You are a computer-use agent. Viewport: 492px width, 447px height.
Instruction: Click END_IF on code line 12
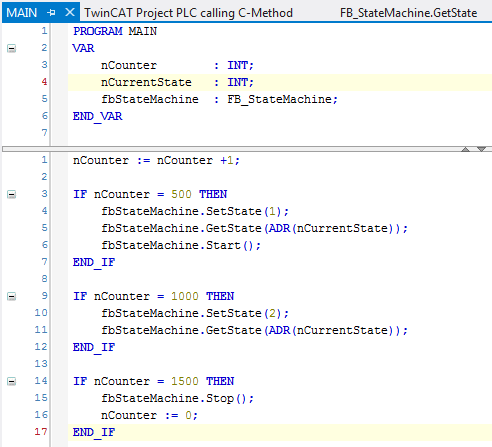coord(94,348)
